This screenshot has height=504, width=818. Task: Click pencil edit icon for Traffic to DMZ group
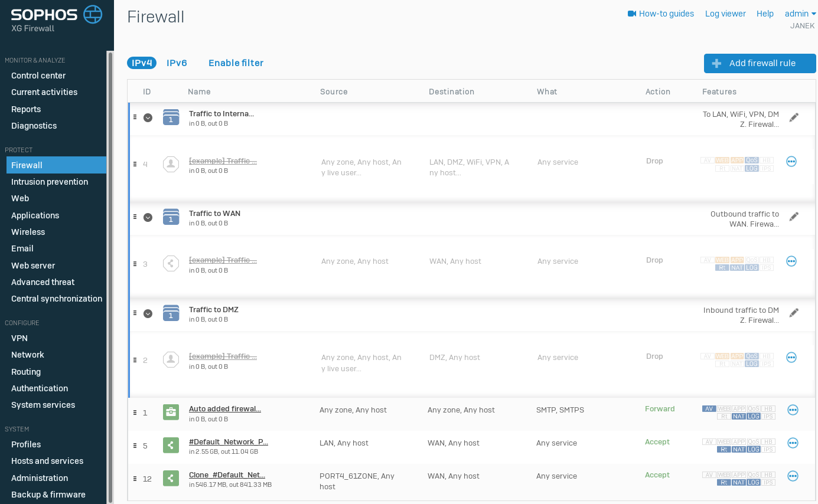794,313
